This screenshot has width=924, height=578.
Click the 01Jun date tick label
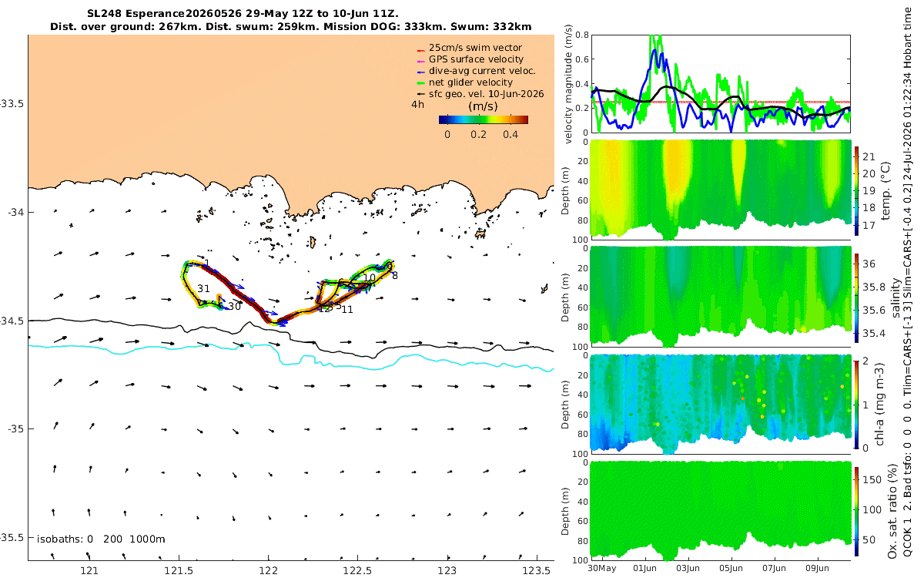coord(644,568)
